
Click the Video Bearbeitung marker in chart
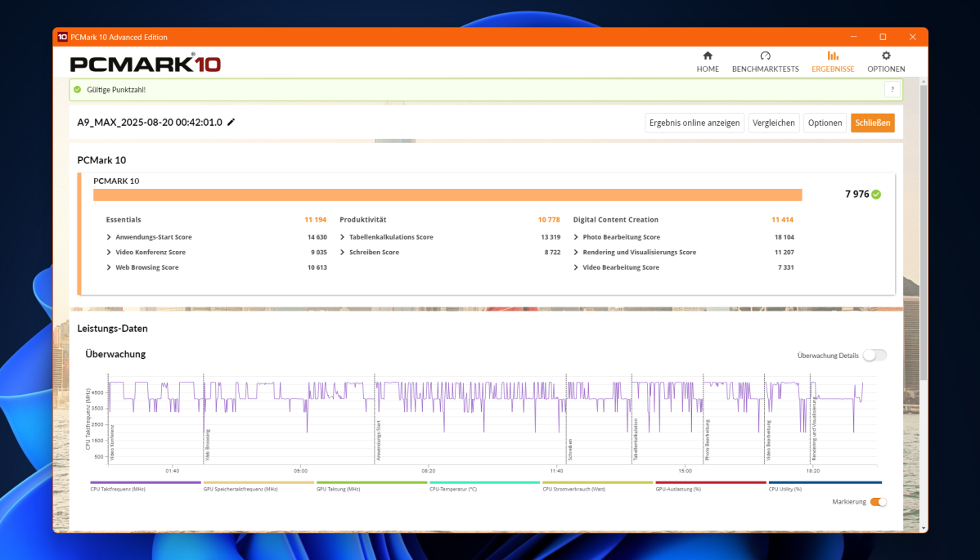pyautogui.click(x=769, y=441)
